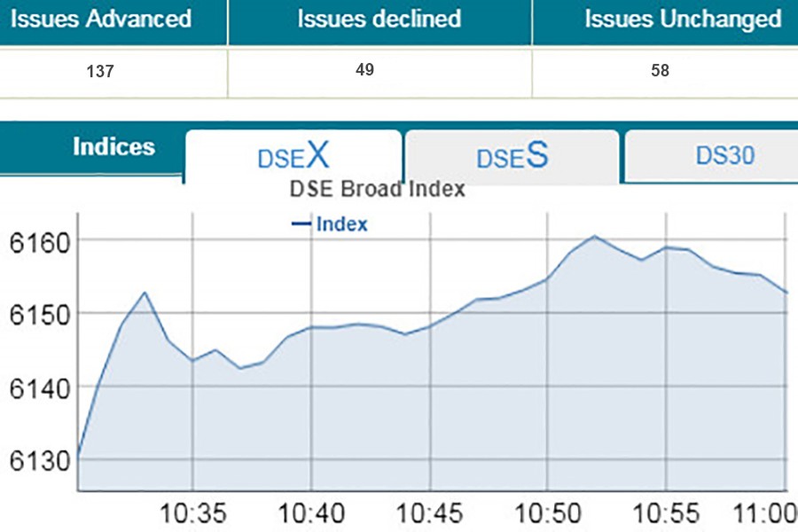Screen dimensions: 798x532
Task: Click the chart's highest peak after 10:50
Action: click(594, 236)
